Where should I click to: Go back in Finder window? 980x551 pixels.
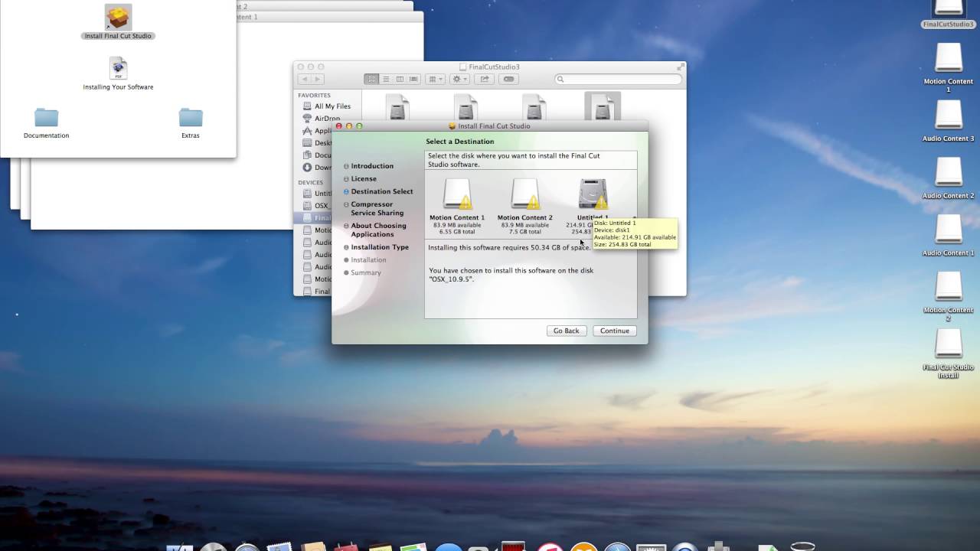304,79
